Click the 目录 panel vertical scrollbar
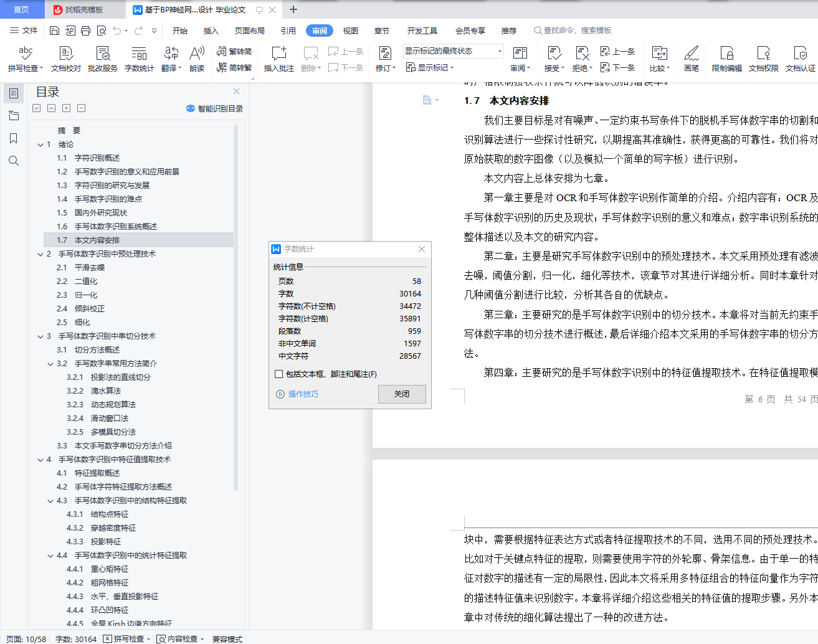This screenshot has width=818, height=644. click(x=236, y=308)
